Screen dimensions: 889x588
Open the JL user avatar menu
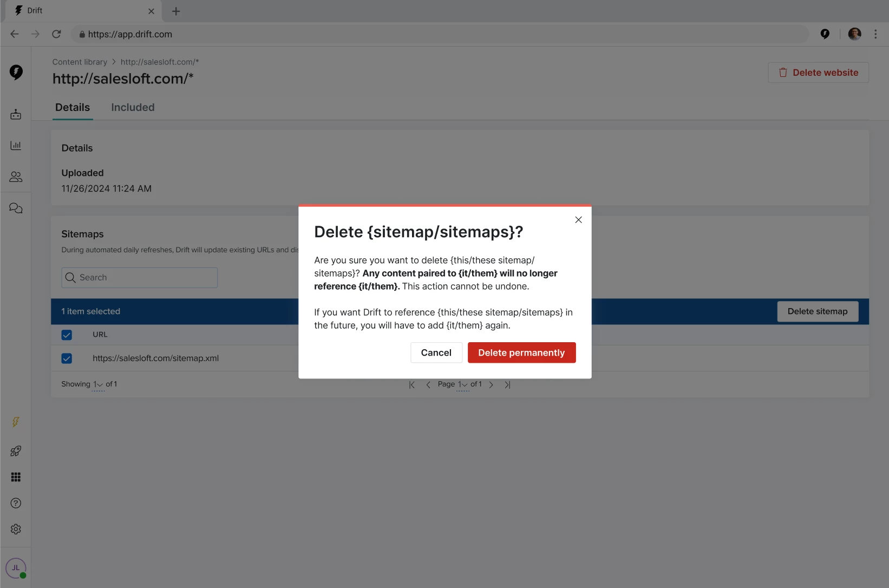click(16, 568)
